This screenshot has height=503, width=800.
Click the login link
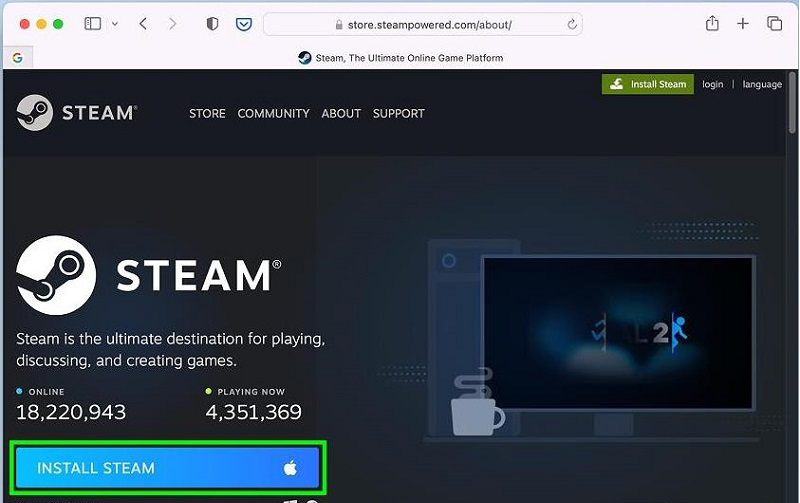coord(712,84)
